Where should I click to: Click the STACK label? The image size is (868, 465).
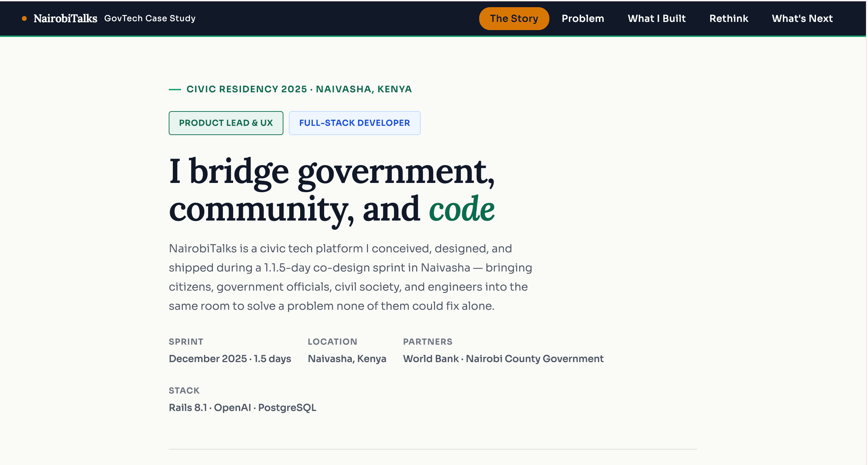tap(184, 390)
